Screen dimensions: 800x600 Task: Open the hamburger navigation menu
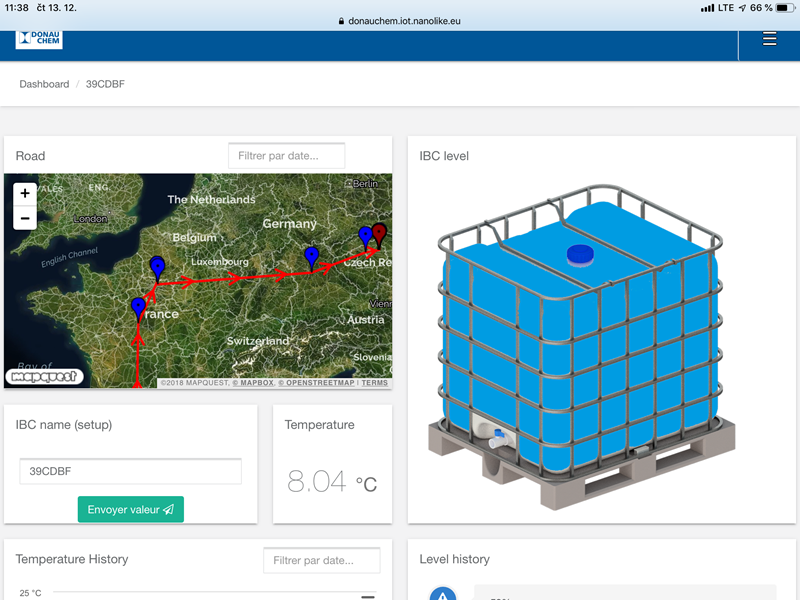[x=769, y=39]
